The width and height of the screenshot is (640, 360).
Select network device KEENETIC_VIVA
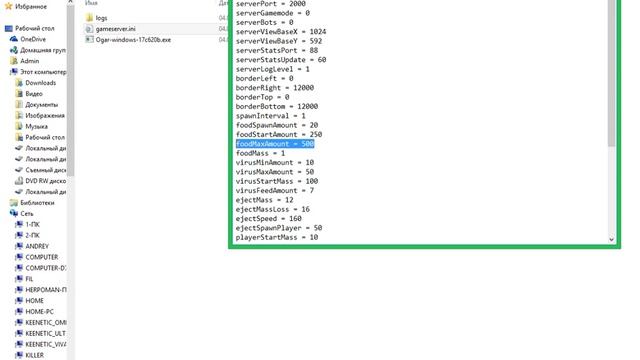tap(40, 344)
